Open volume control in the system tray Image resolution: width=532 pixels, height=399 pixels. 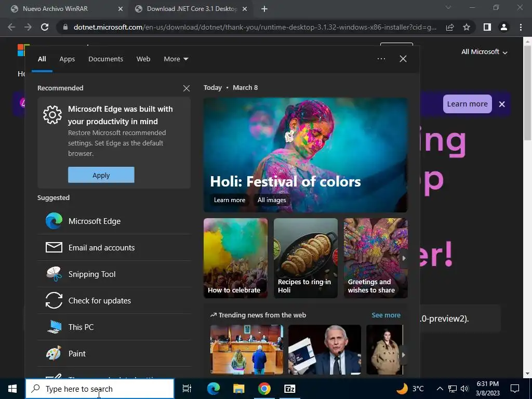click(465, 389)
